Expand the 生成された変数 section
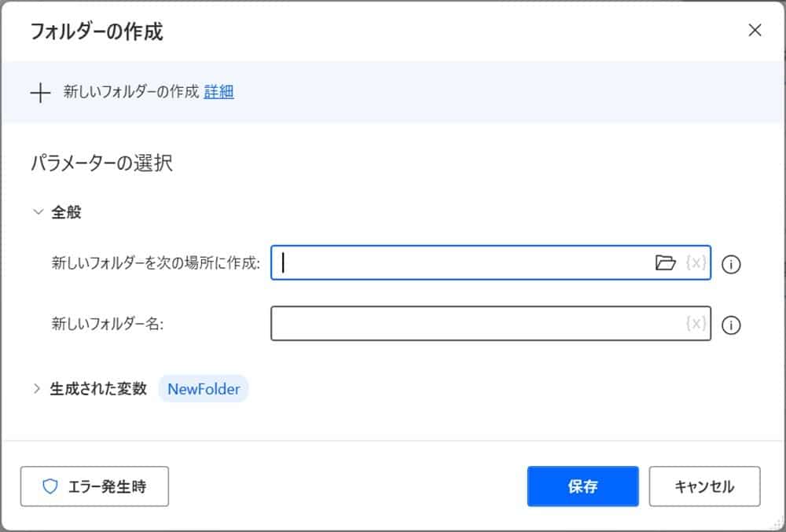Viewport: 786px width, 532px height. pos(37,387)
